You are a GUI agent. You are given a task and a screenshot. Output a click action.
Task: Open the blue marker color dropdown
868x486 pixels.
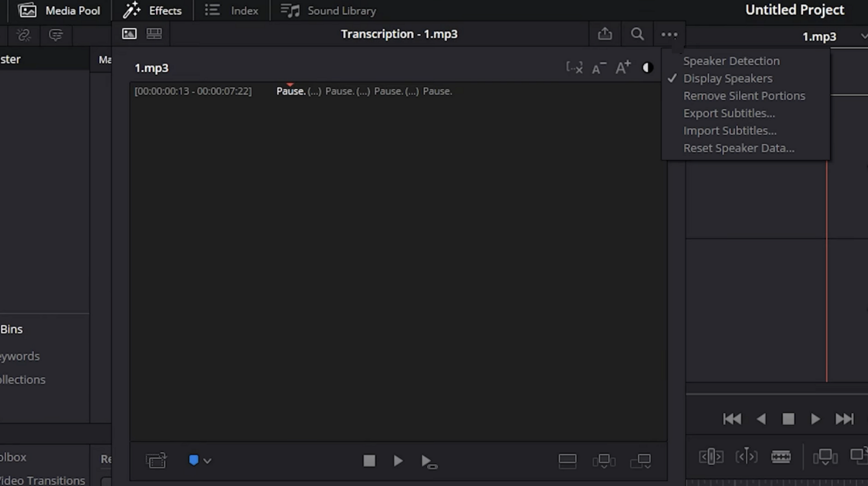click(207, 461)
